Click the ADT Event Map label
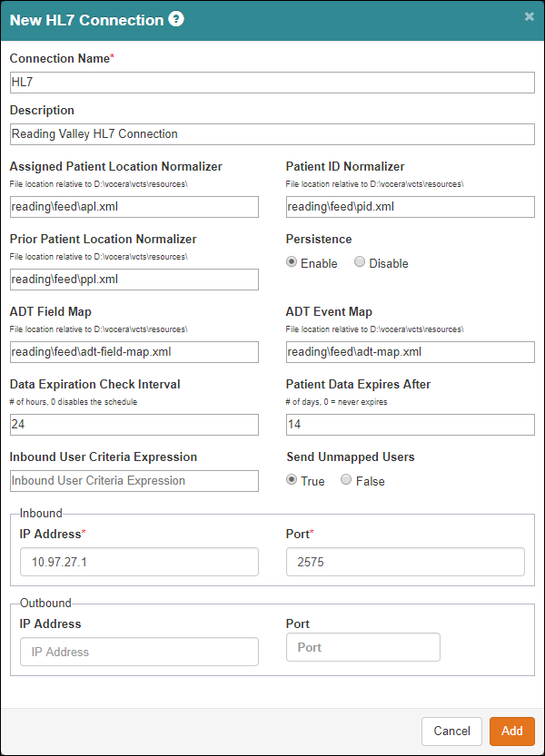 [x=329, y=311]
